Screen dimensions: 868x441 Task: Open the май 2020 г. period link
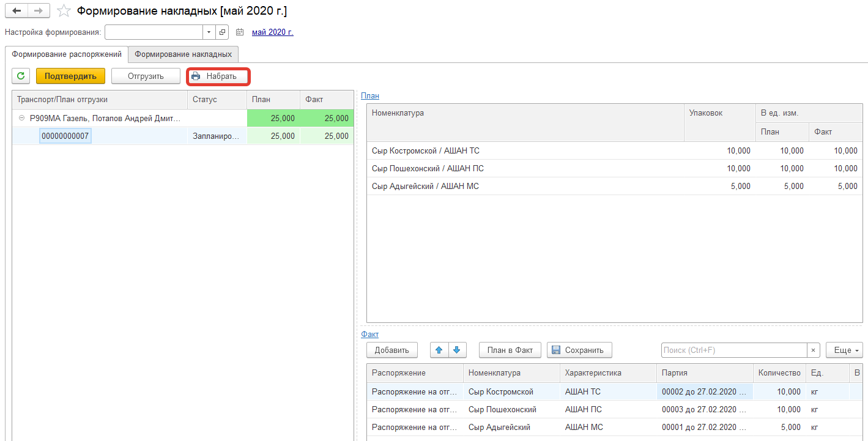[x=272, y=32]
